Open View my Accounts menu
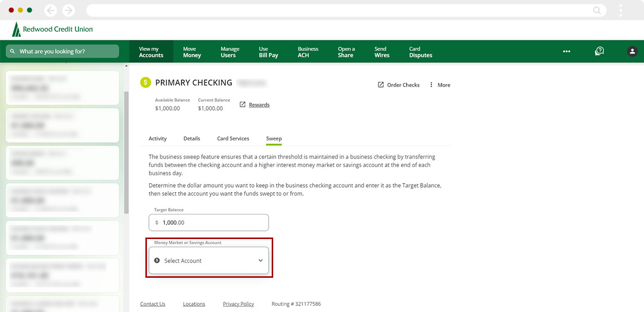The height and width of the screenshot is (312, 644). coord(151,52)
